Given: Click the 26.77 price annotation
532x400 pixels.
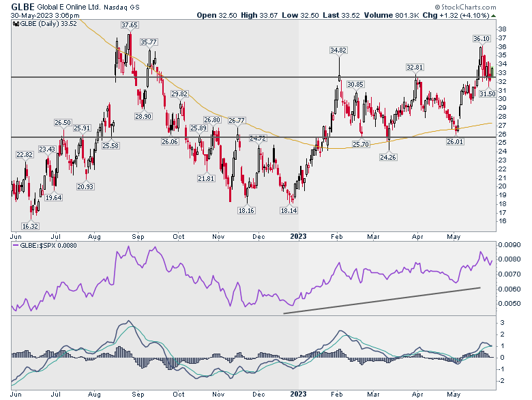Looking at the screenshot, I should 237,121.
